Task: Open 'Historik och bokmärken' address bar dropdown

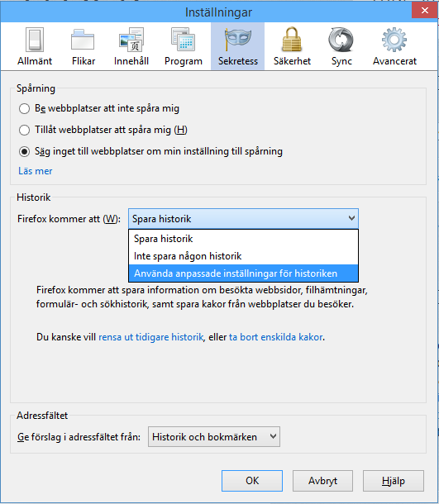Action: pos(214,437)
